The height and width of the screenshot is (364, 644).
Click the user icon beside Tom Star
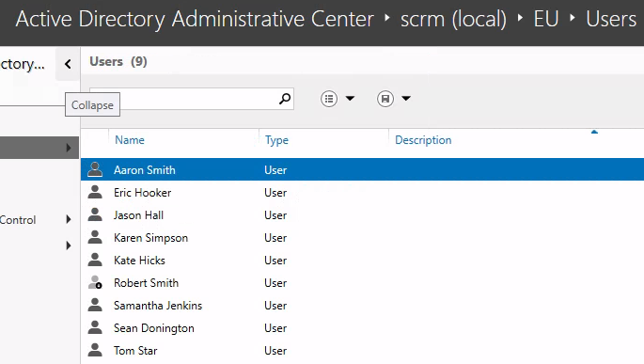(95, 350)
